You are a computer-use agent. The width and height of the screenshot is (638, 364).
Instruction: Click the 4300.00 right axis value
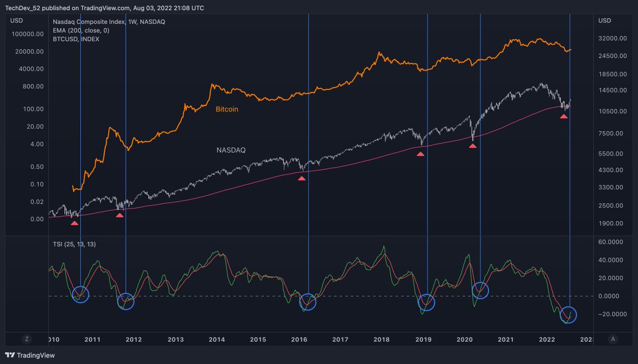(x=609, y=170)
